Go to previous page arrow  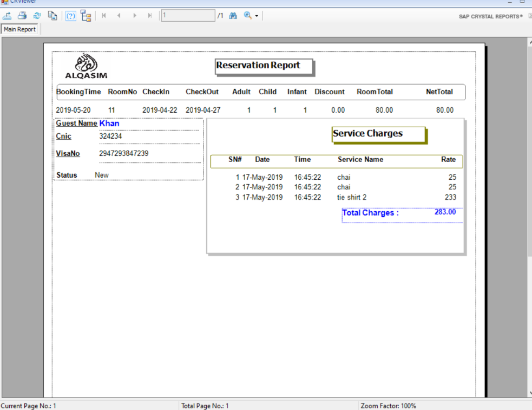click(x=119, y=16)
